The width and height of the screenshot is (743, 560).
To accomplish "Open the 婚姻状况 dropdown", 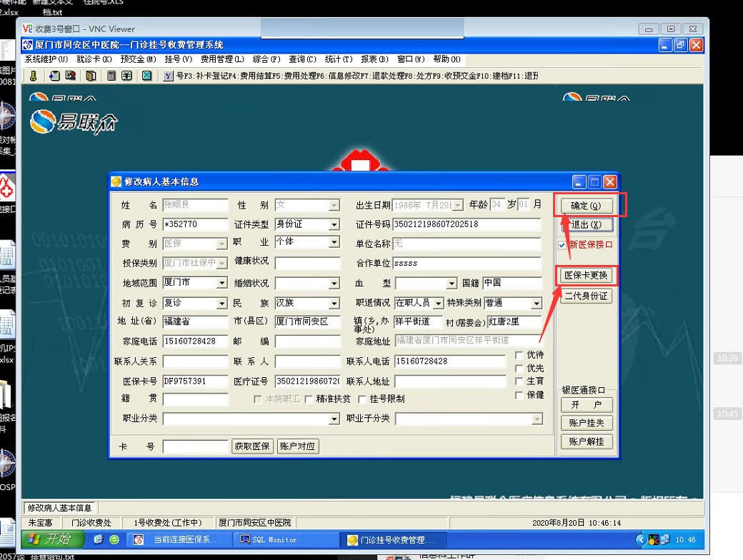I will 334,284.
